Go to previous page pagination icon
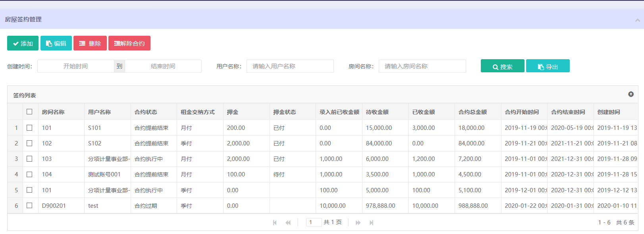This screenshot has width=644, height=234. point(288,222)
